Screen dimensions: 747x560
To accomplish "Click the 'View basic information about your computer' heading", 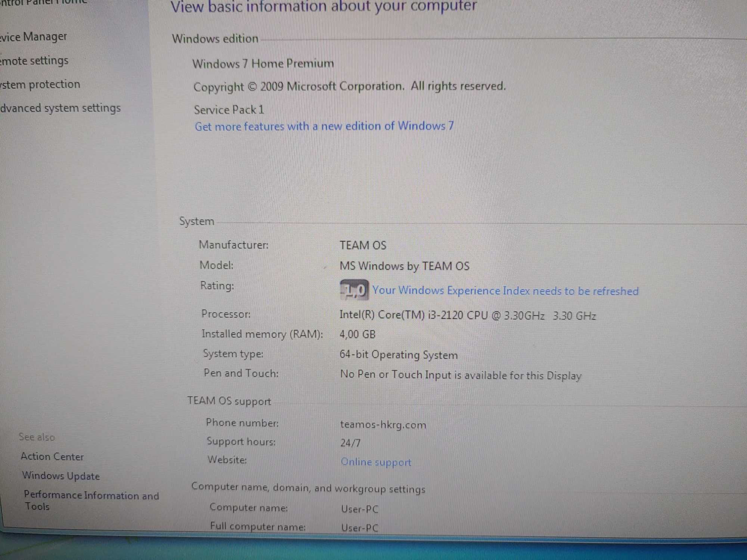I will 324,6.
